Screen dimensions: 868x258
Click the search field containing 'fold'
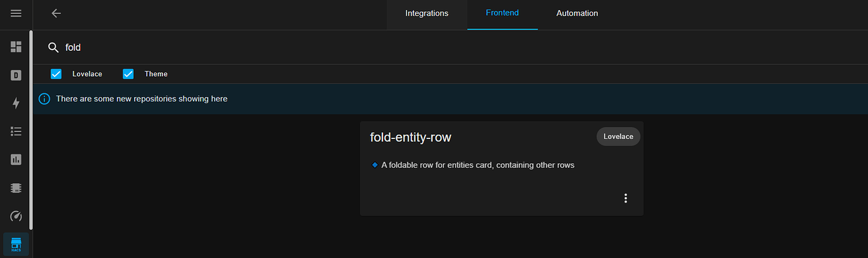pos(450,47)
